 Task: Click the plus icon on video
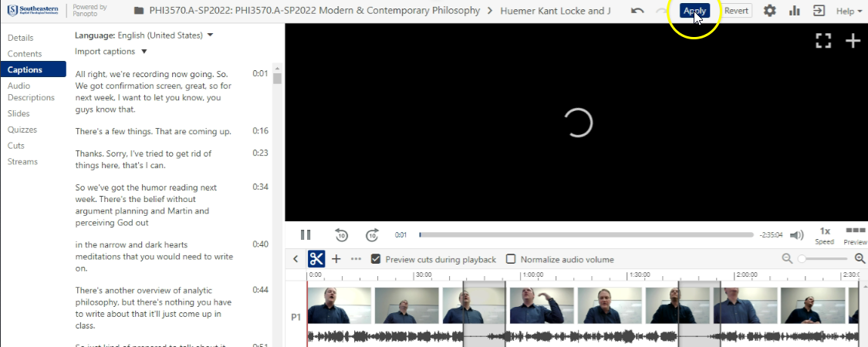pyautogui.click(x=853, y=40)
